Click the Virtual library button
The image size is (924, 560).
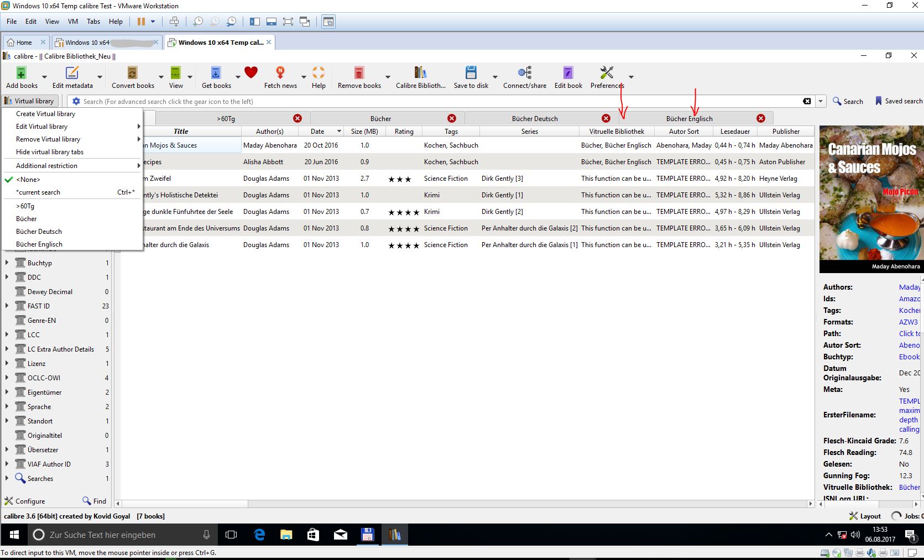click(x=29, y=101)
